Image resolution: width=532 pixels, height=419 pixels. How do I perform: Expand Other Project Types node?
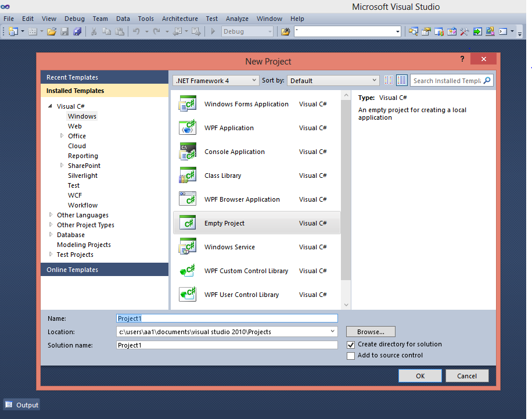(51, 224)
